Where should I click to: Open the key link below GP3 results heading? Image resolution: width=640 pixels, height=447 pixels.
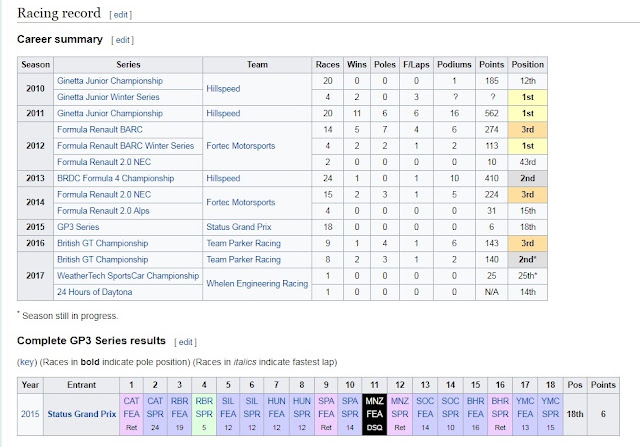point(27,362)
